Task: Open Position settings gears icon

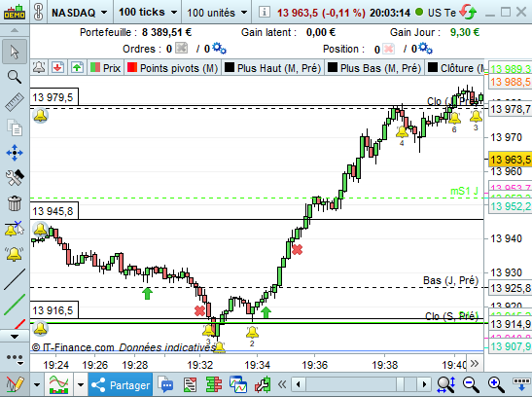Action: [425, 49]
